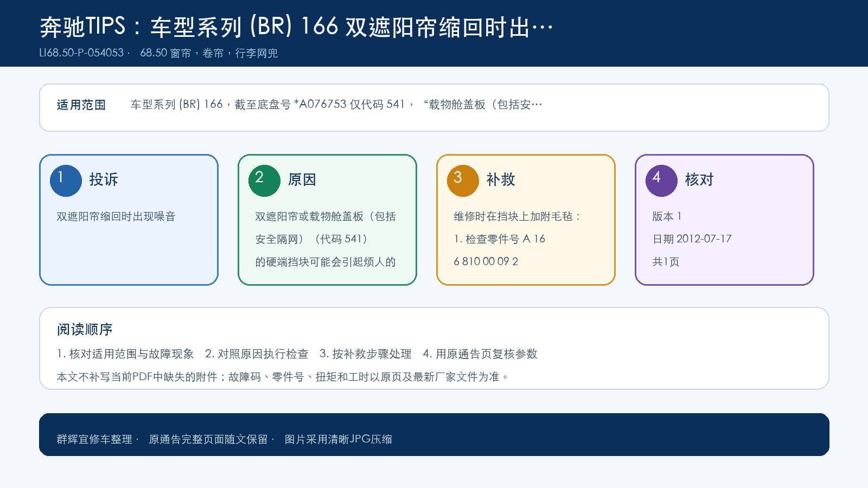Click the text 双遮阳帘缩回时出现噪音
Image resolution: width=868 pixels, height=488 pixels.
coord(116,216)
